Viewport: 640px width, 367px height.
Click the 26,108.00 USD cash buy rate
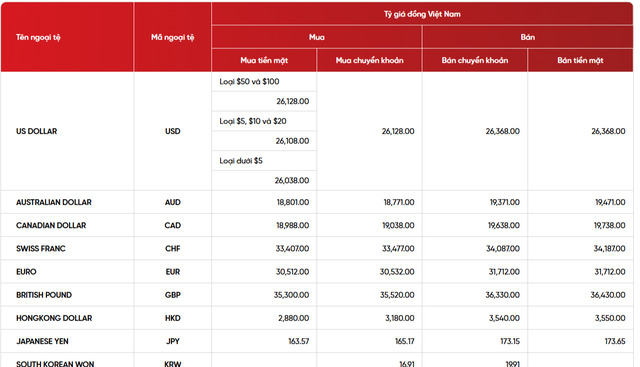click(292, 141)
